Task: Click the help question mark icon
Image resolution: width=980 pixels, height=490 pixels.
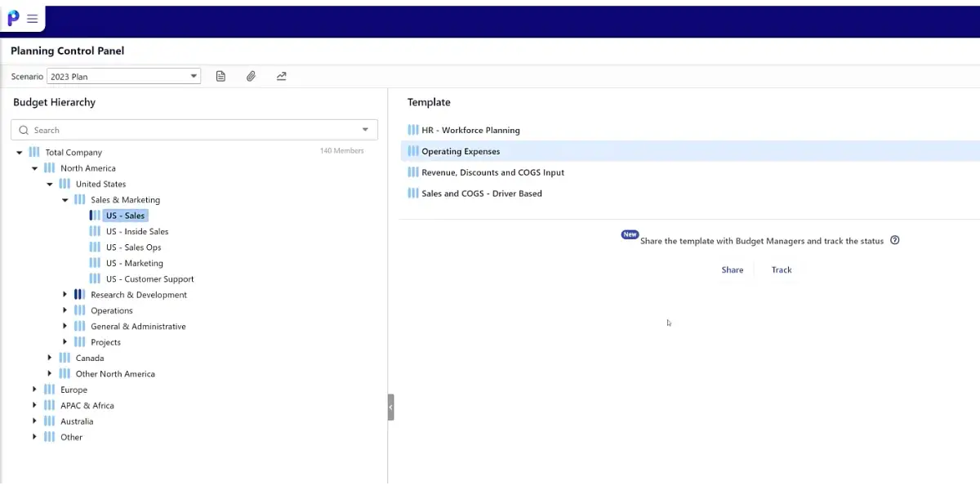Action: point(895,241)
